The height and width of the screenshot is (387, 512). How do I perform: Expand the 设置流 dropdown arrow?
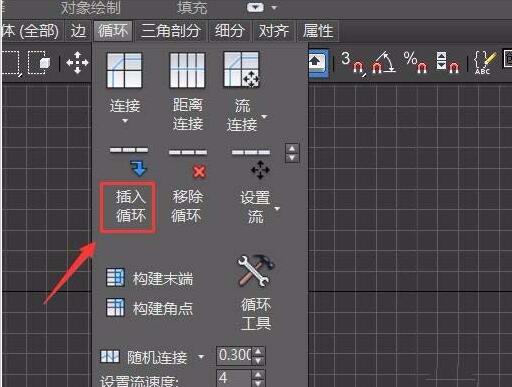(x=277, y=209)
